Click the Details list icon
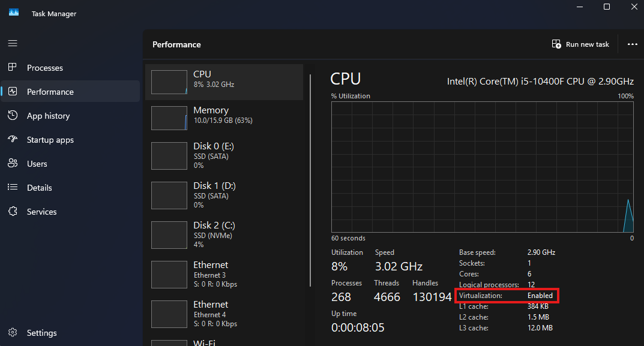The image size is (644, 346). click(13, 188)
